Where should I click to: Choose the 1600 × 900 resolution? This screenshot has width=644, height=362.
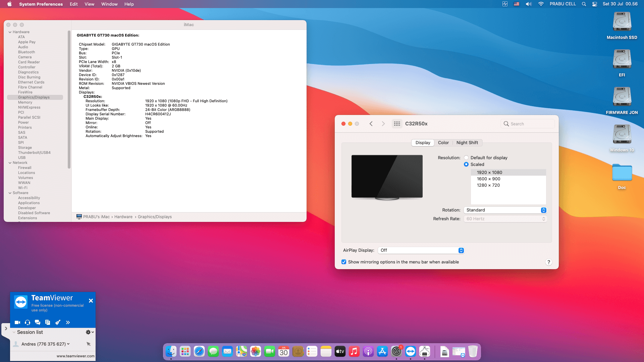tap(488, 179)
